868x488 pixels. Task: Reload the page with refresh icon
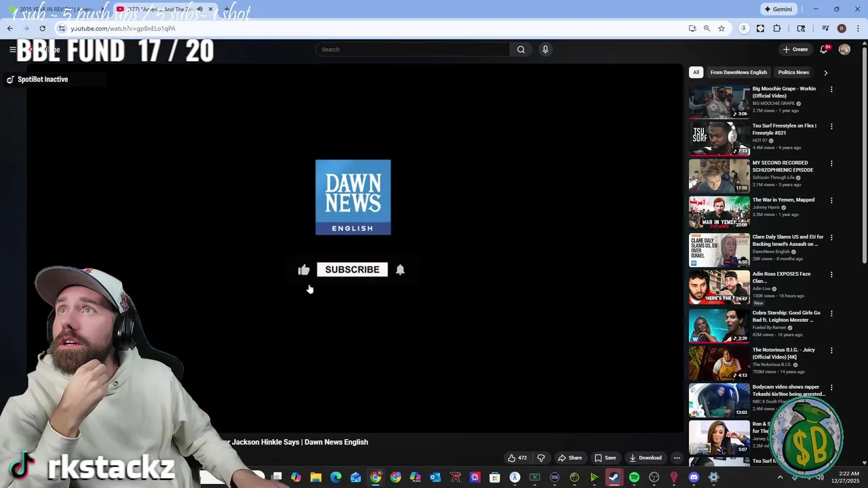click(42, 28)
